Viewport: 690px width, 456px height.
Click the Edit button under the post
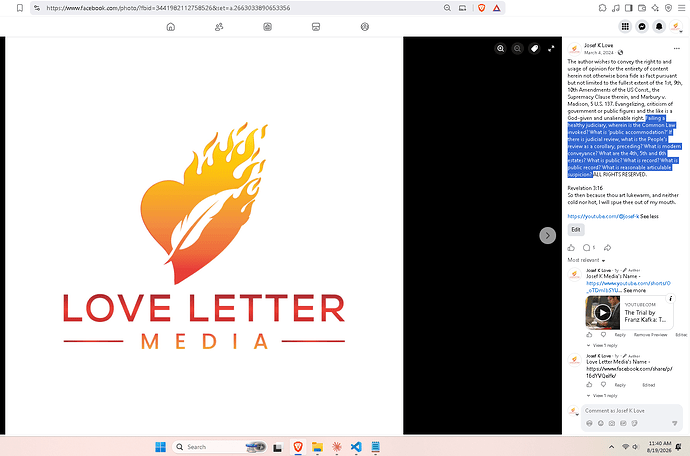click(576, 229)
